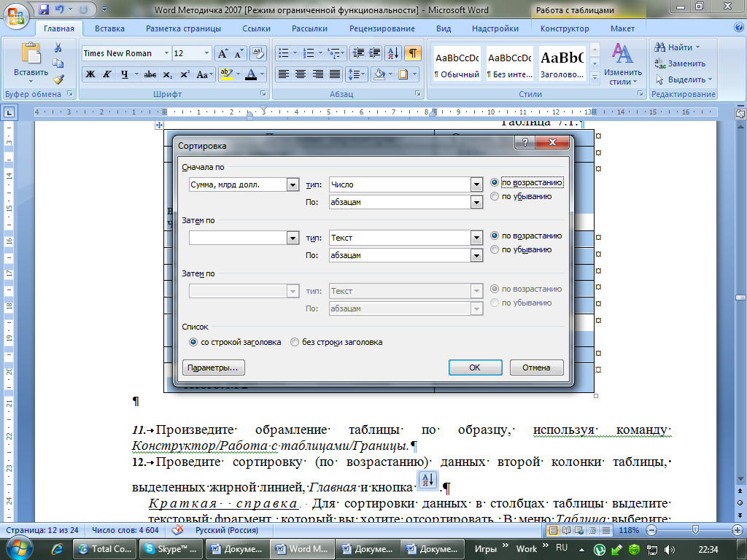
Task: Open second 'По: абзацам' dropdown
Action: point(476,256)
